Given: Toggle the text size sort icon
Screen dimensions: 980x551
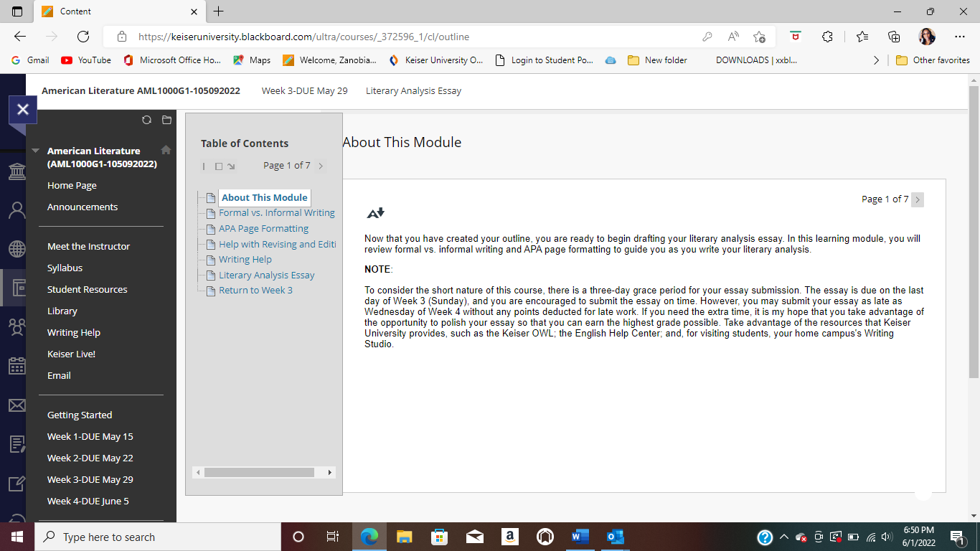Looking at the screenshot, I should click(x=375, y=213).
